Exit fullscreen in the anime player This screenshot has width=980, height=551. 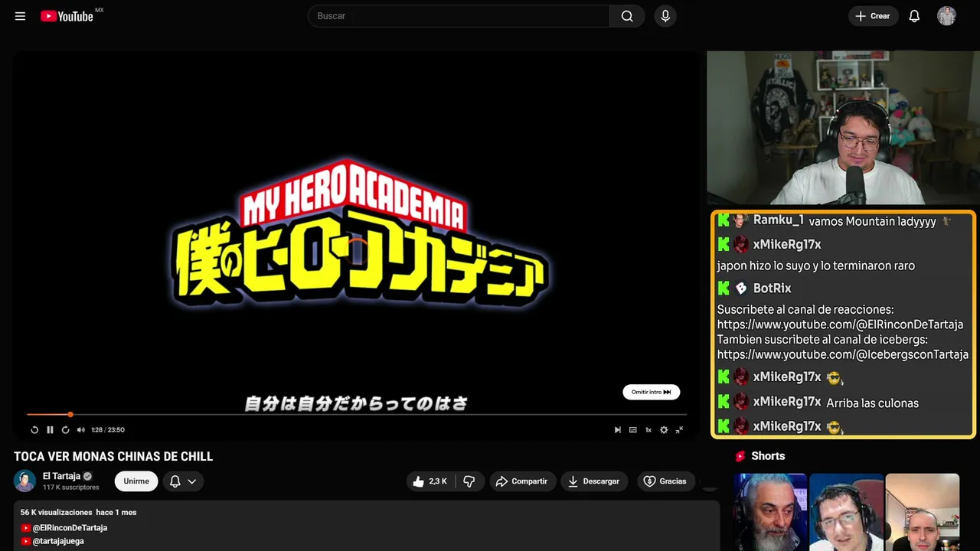(679, 430)
